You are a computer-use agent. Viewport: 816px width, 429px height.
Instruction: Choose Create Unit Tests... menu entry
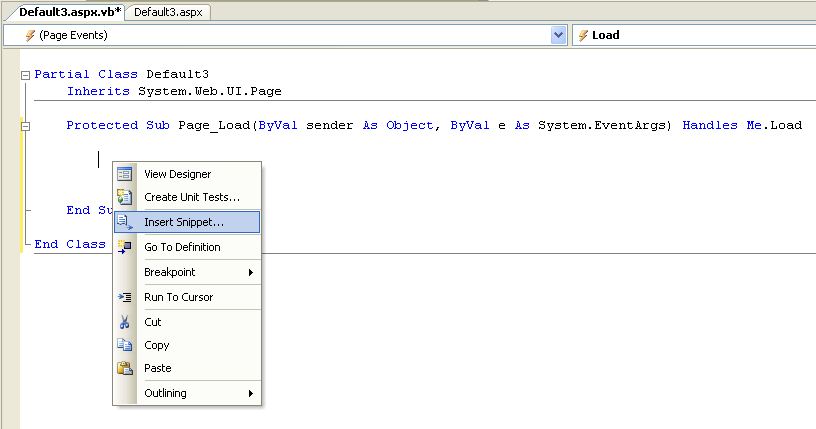tap(187, 197)
